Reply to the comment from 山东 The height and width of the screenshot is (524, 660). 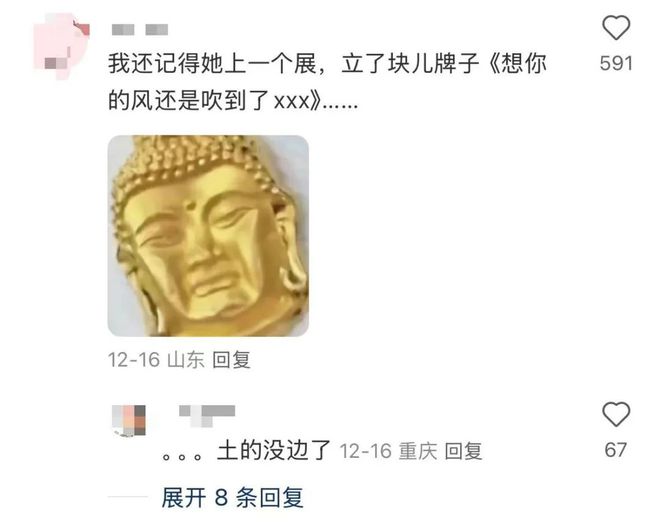click(x=232, y=360)
